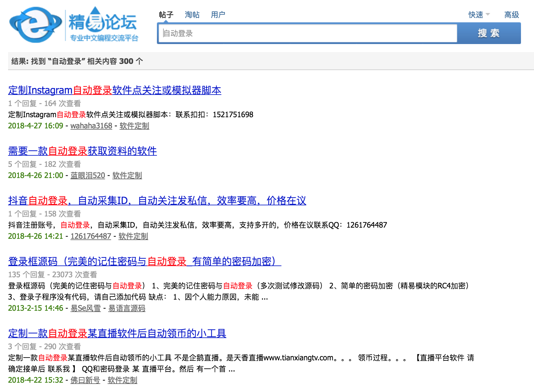Image resolution: width=534 pixels, height=392 pixels.
Task: Select the 帖子 search tab
Action: pyautogui.click(x=166, y=15)
